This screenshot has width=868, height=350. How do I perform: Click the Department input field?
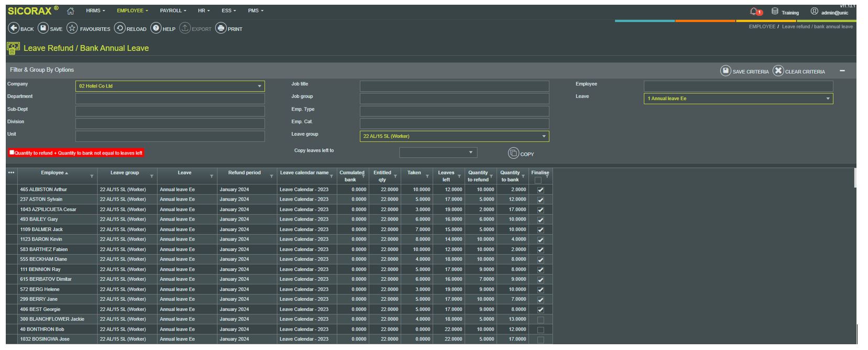(170, 99)
